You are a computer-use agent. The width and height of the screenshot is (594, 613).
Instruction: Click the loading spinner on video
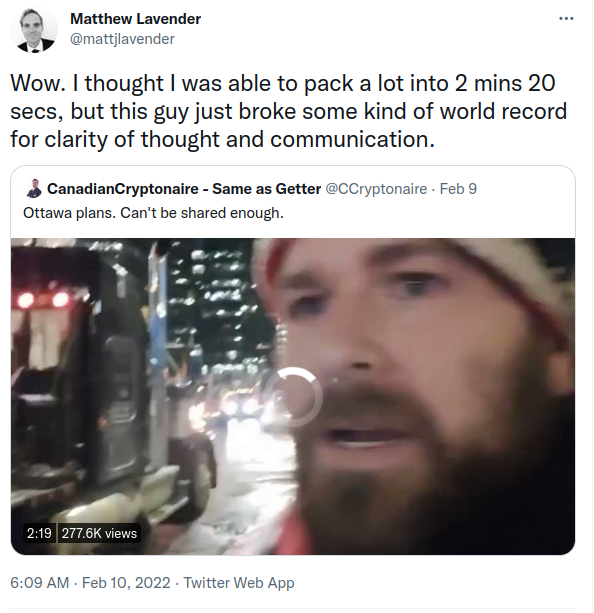[293, 397]
